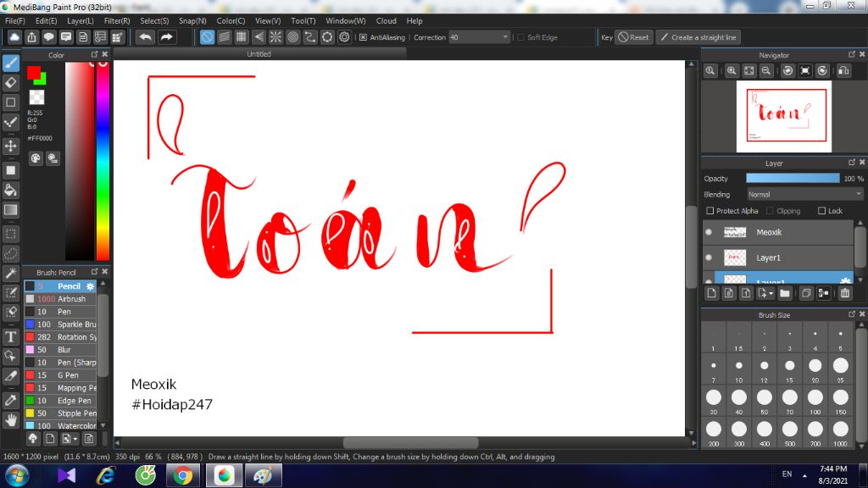Open the File menu
The height and width of the screenshot is (488, 868).
[15, 20]
